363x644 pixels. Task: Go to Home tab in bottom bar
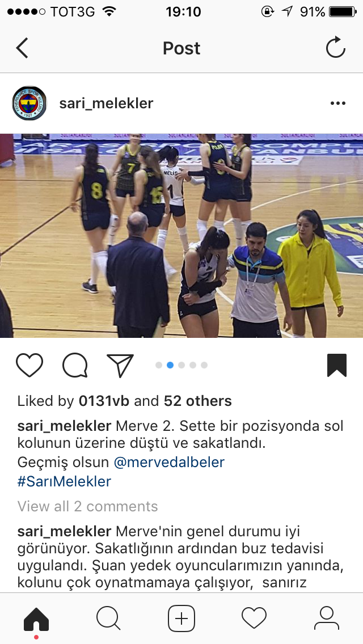point(36,619)
